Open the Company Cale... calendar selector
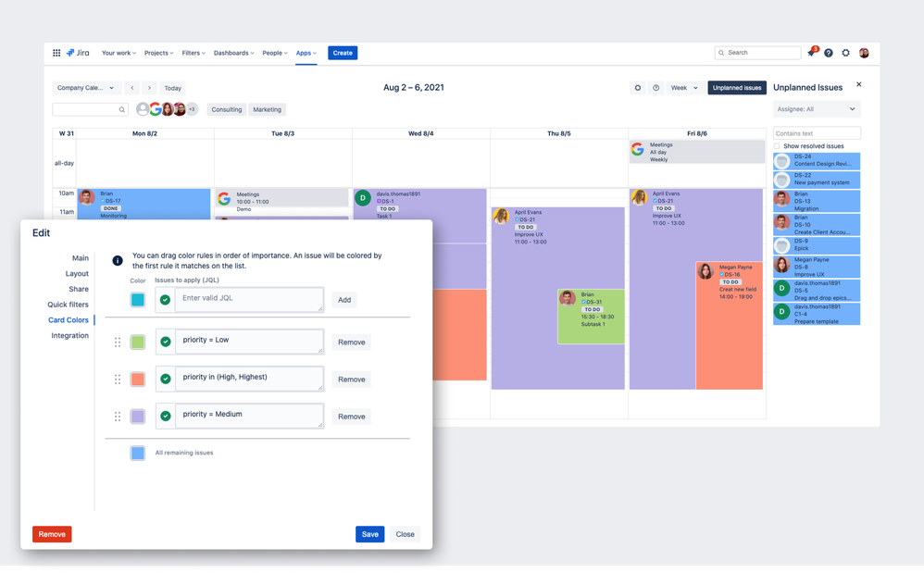The image size is (924, 573). pos(87,88)
